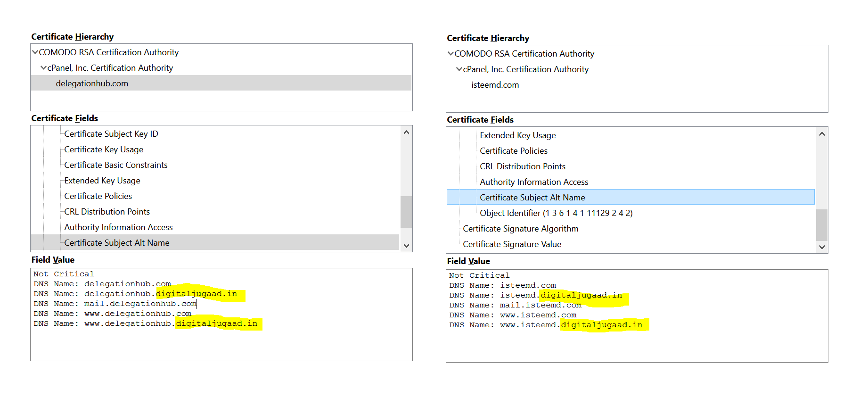Click the 'mail.delegationhub.com' DNS name line
Image resolution: width=868 pixels, height=406 pixels.
[115, 304]
